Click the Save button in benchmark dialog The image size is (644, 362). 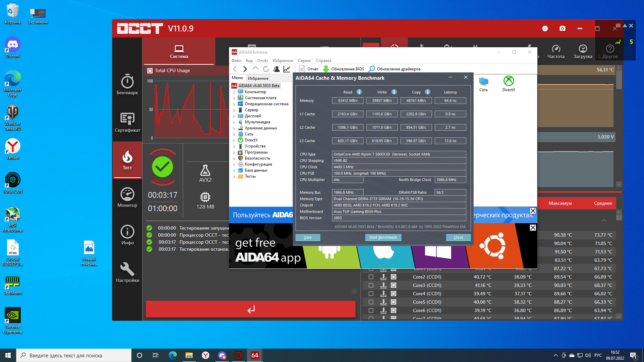(x=308, y=237)
